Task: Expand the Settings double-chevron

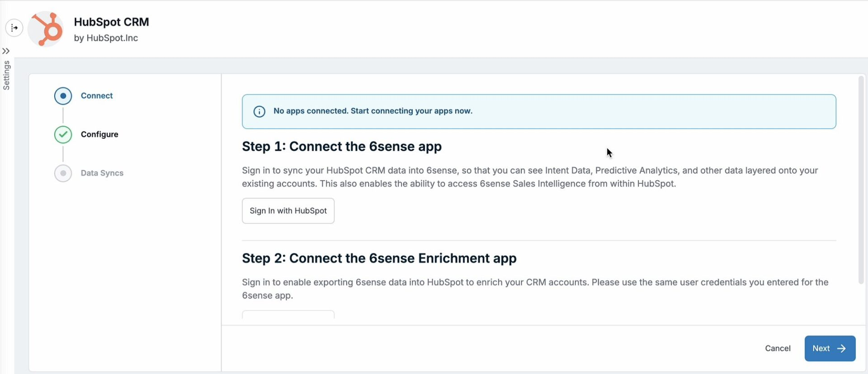Action: coord(6,51)
